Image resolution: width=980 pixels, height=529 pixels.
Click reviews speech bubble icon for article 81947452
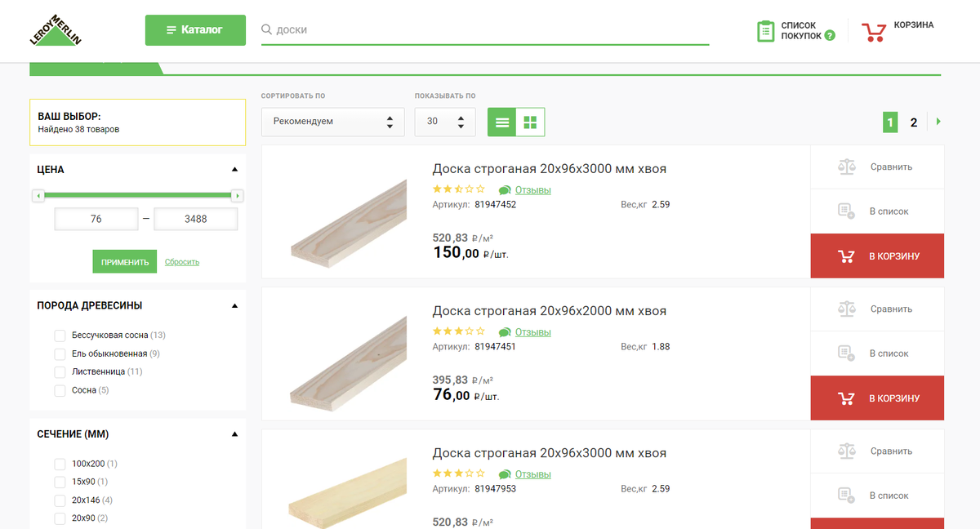(x=505, y=190)
